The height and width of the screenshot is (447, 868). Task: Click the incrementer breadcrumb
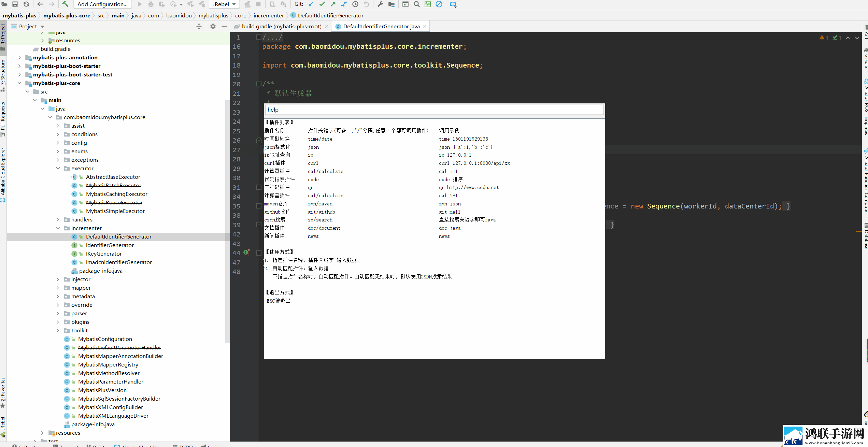click(269, 15)
